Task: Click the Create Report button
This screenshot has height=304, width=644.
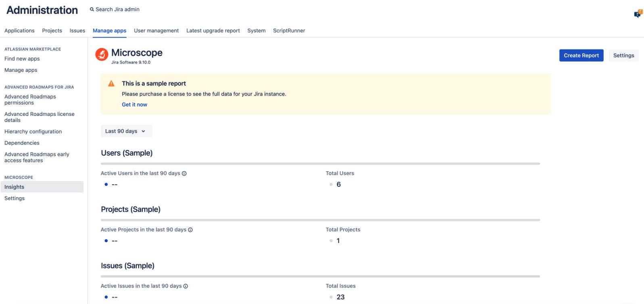Action: pos(581,55)
